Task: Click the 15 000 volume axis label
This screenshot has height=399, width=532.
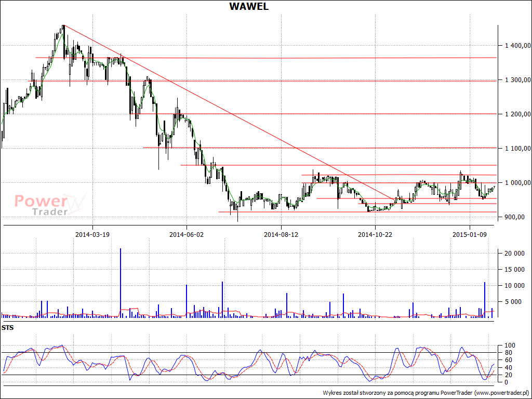Action: click(x=514, y=270)
